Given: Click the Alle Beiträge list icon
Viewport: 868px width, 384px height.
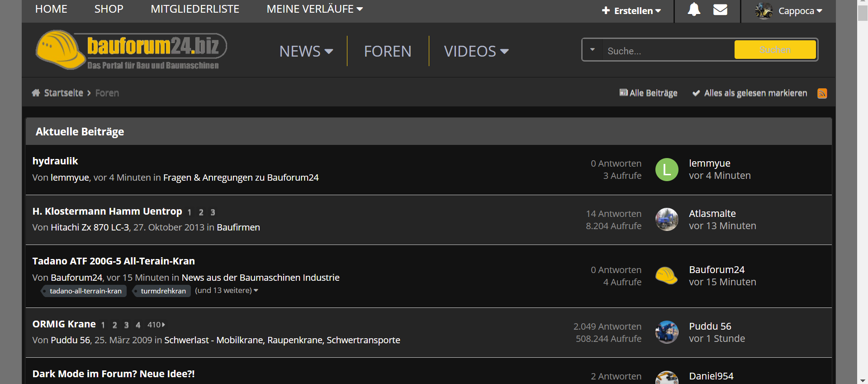Looking at the screenshot, I should tap(623, 93).
